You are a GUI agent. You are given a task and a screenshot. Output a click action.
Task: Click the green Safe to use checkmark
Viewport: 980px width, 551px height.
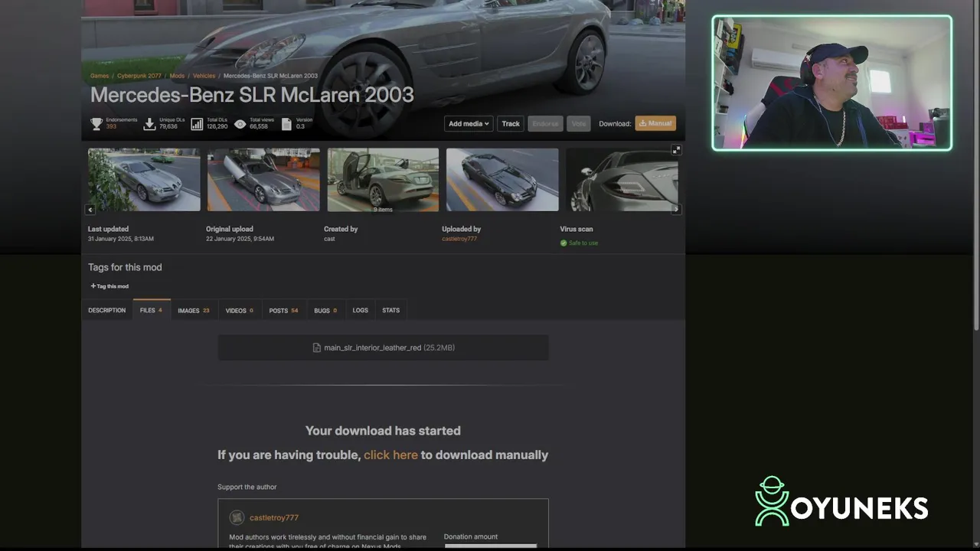(x=563, y=243)
